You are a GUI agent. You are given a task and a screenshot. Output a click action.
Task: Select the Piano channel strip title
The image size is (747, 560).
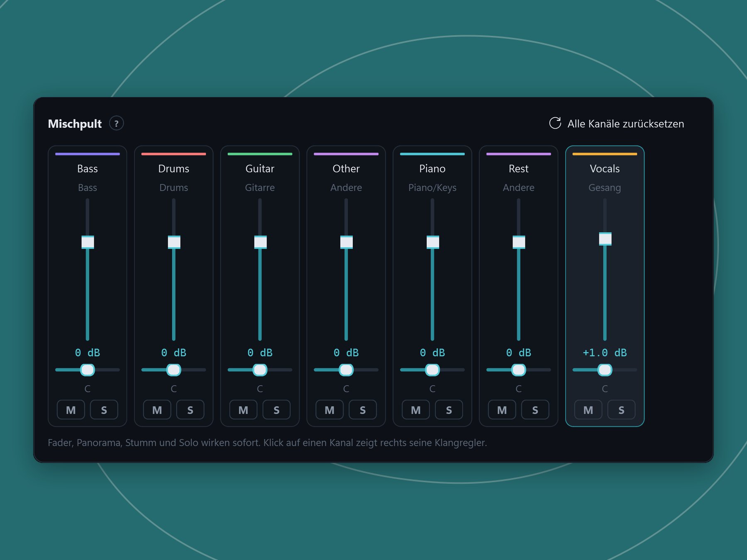pyautogui.click(x=432, y=169)
